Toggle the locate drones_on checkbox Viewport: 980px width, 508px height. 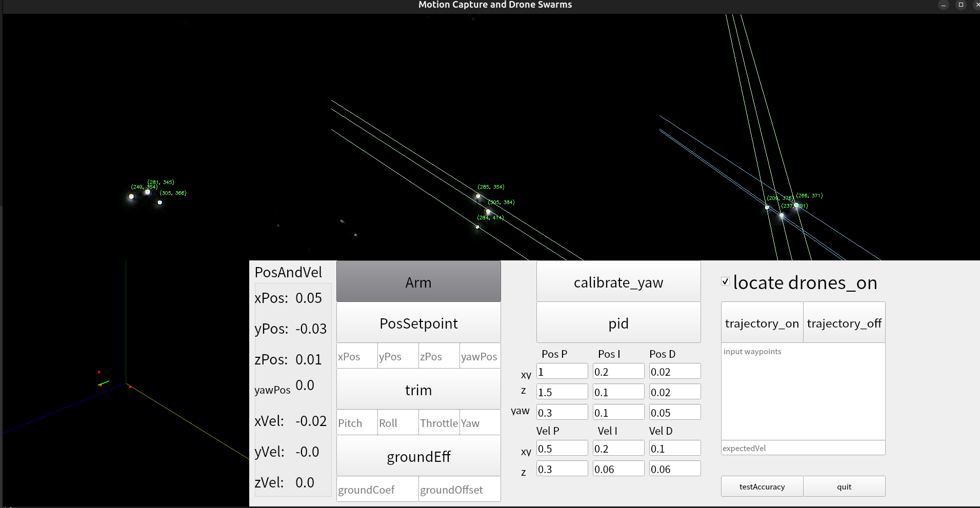coord(725,281)
